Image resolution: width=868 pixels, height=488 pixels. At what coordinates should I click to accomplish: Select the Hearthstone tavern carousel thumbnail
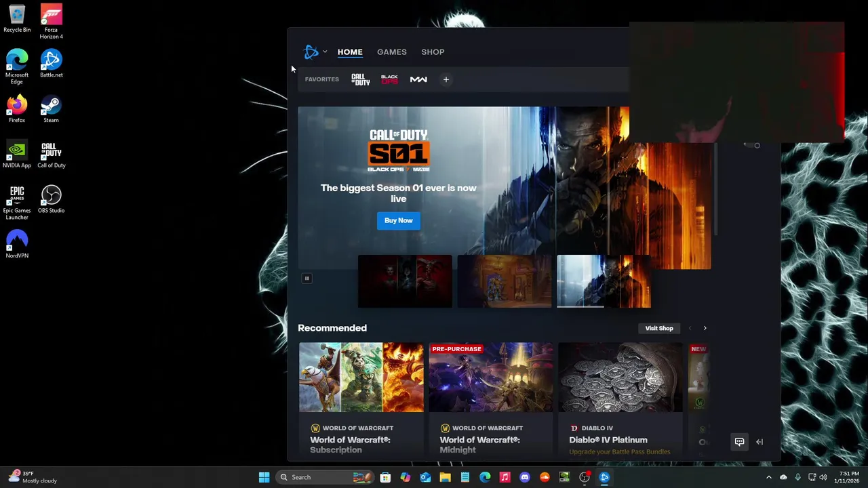coord(505,281)
